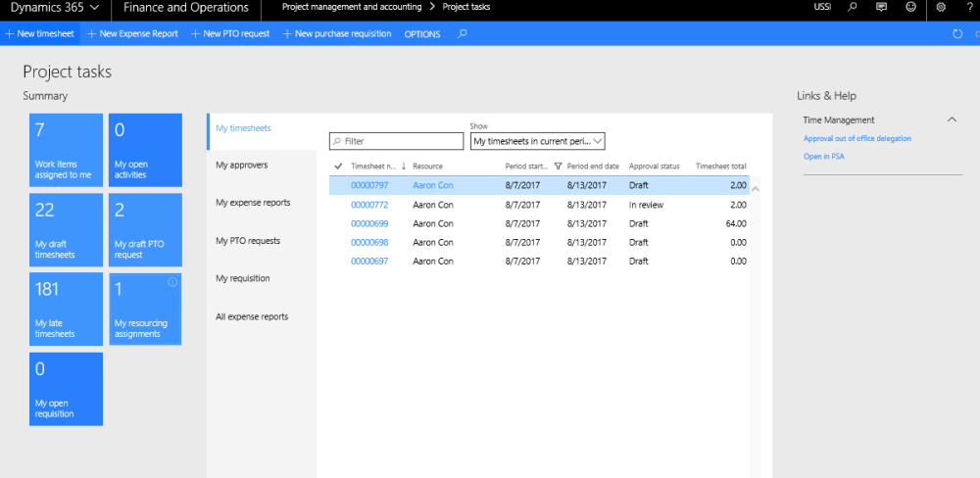Viewport: 980px width, 478px height.
Task: Open the messages icon in top bar
Action: [x=882, y=8]
